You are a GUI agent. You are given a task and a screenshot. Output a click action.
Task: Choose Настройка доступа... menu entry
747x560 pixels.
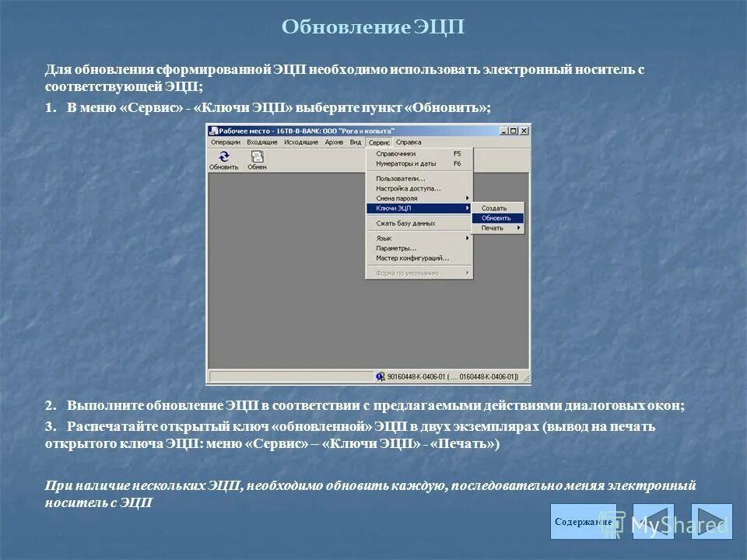pos(419,188)
